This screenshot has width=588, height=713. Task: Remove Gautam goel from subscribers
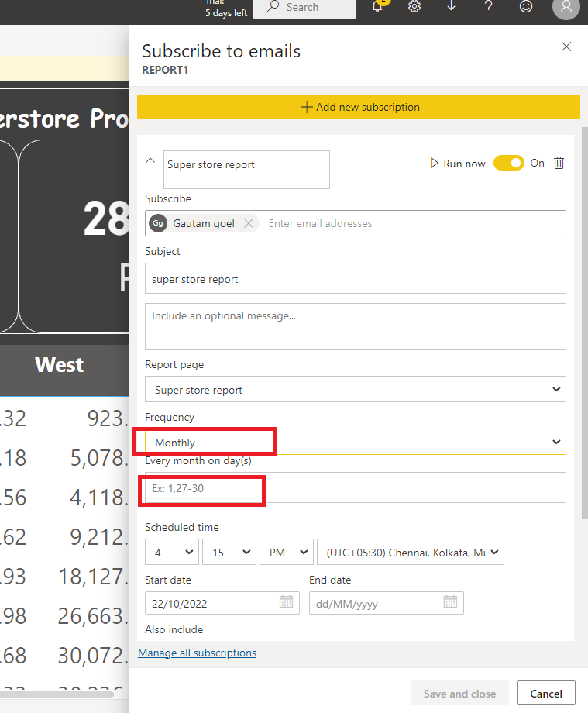[248, 223]
